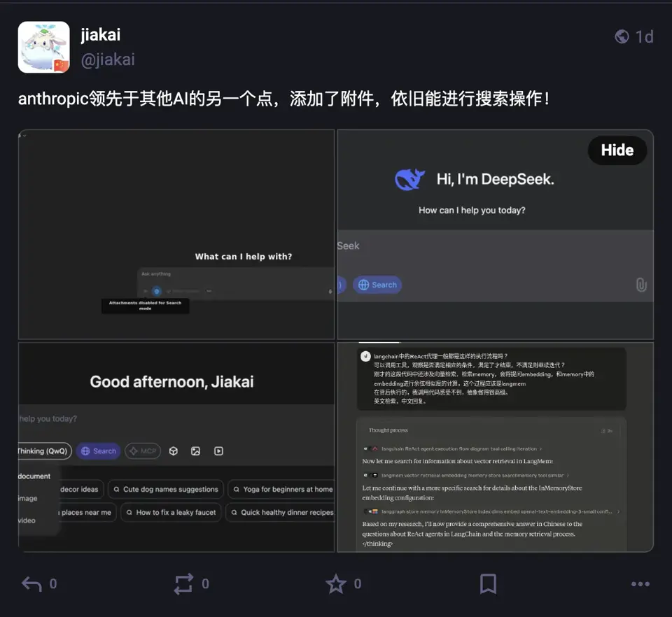Click the globe visibility icon next to 1d
The width and height of the screenshot is (672, 617).
point(622,37)
